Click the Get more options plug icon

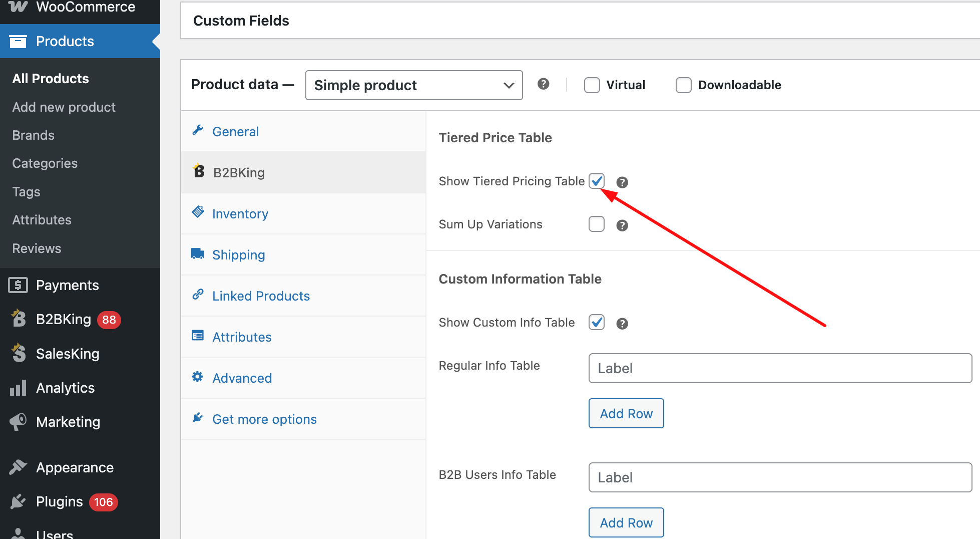click(198, 418)
